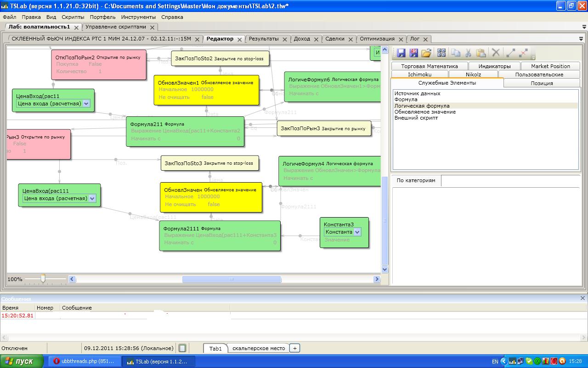Select Формула in the elements list

(x=406, y=99)
